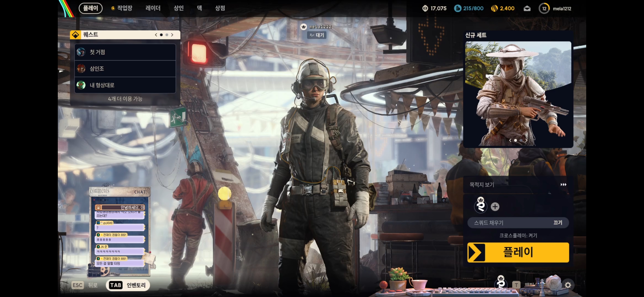Show previous 신규 세트 item arrow
The height and width of the screenshot is (297, 644).
click(510, 140)
